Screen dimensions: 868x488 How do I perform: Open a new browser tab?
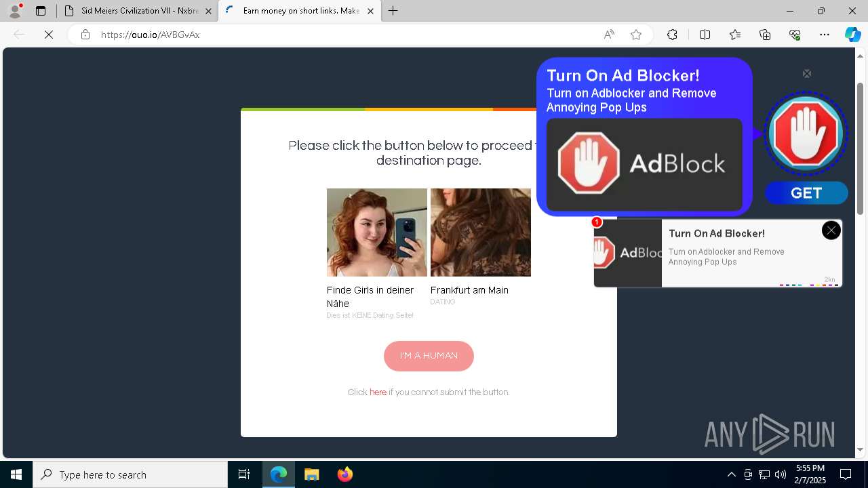click(393, 11)
